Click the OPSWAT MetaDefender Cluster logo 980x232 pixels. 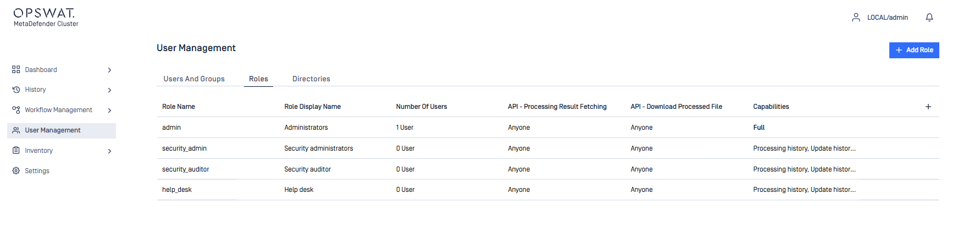tap(46, 17)
